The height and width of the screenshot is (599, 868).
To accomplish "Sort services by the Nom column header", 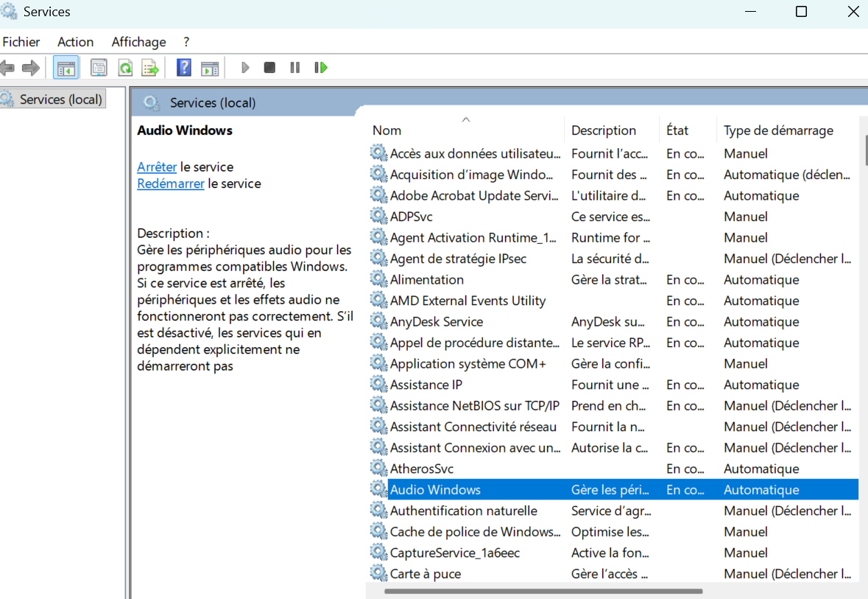I will pyautogui.click(x=387, y=130).
